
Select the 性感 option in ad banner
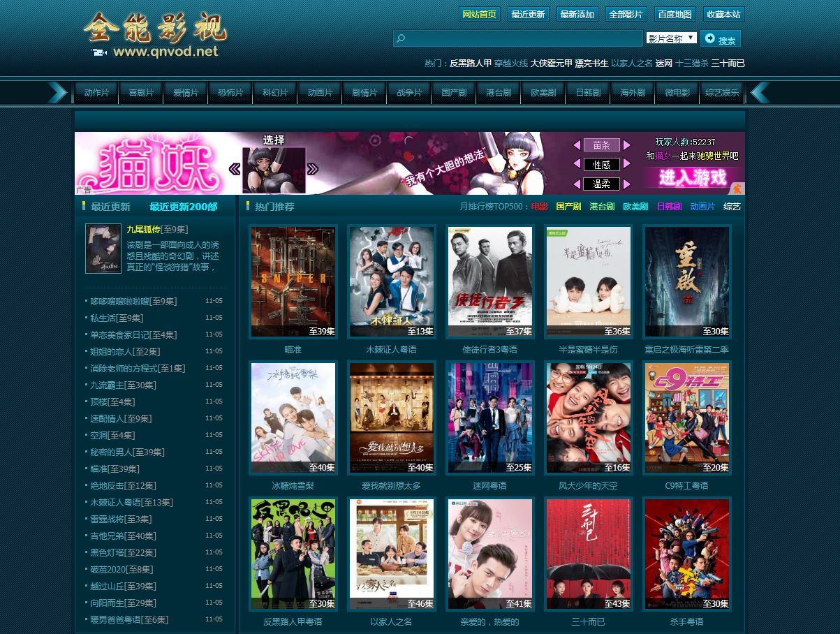(x=601, y=165)
